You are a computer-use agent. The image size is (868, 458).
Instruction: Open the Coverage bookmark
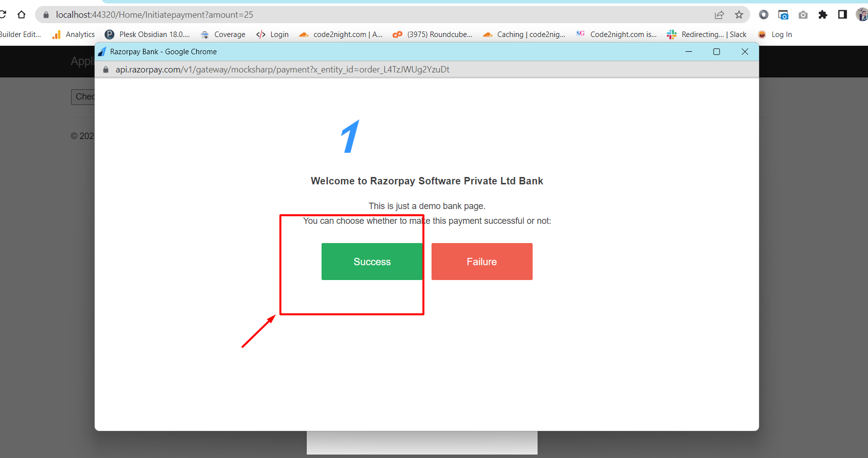223,35
